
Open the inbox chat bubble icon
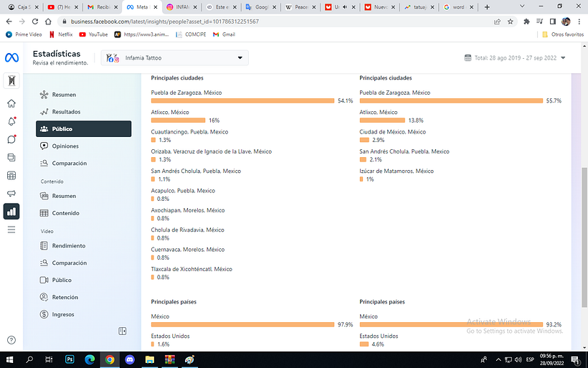11,139
